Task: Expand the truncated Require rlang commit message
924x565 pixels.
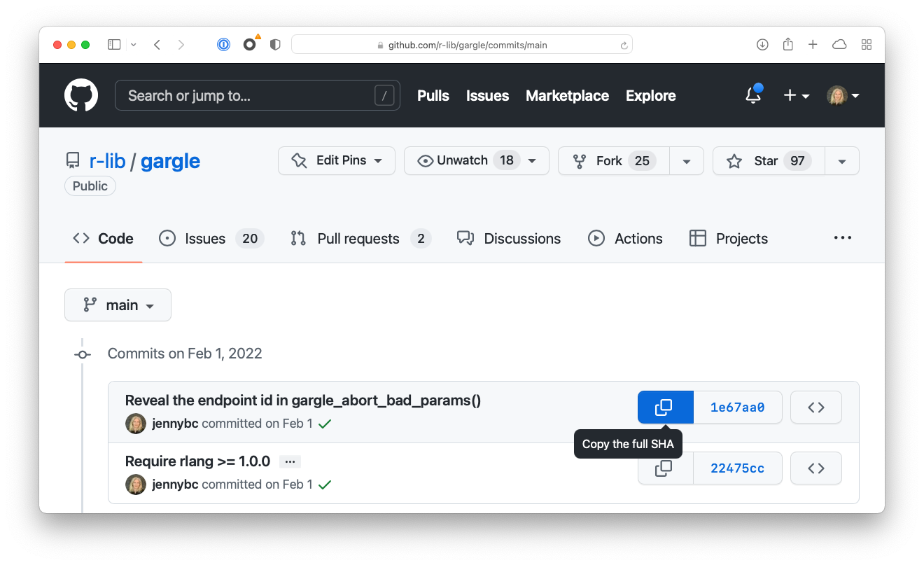Action: click(x=290, y=461)
